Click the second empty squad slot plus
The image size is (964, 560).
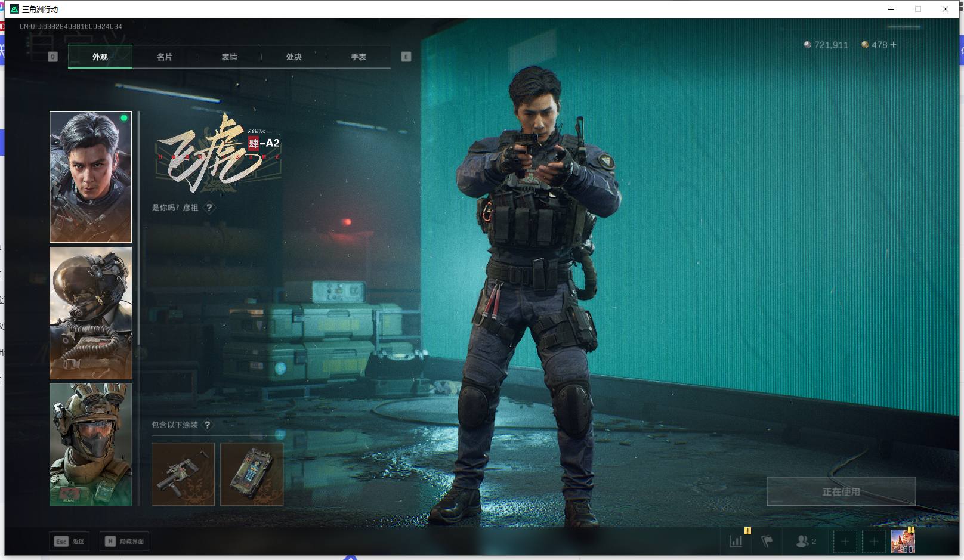click(874, 542)
